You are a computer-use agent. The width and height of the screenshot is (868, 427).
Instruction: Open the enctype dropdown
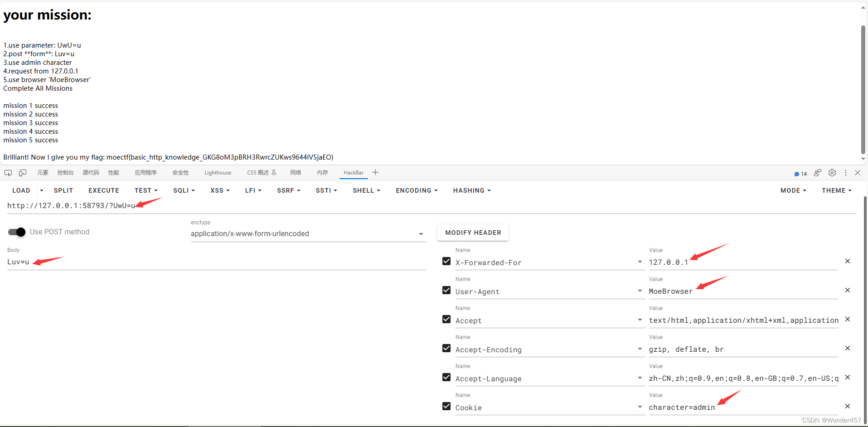pyautogui.click(x=421, y=234)
